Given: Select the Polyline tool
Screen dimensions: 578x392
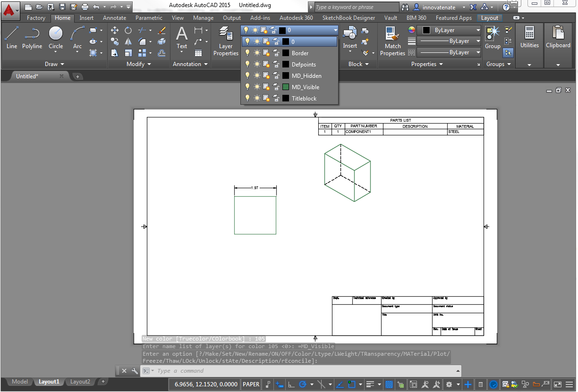Looking at the screenshot, I should pos(32,38).
